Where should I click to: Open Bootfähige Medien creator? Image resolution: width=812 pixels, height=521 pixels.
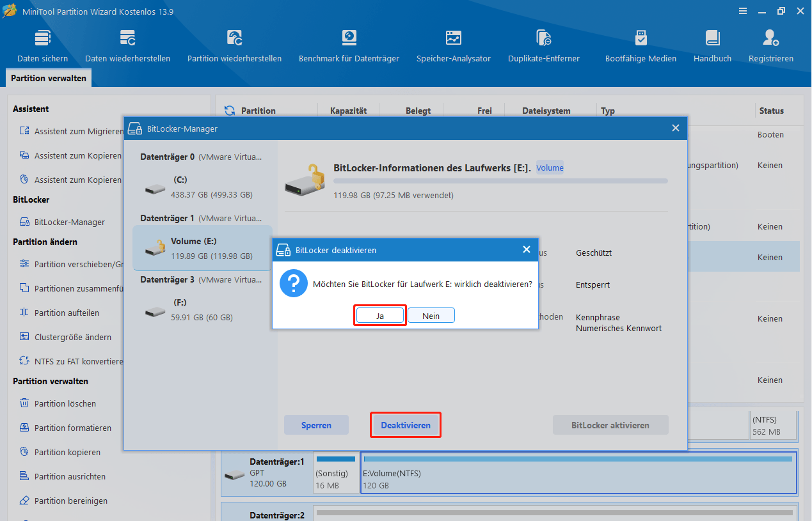641,46
